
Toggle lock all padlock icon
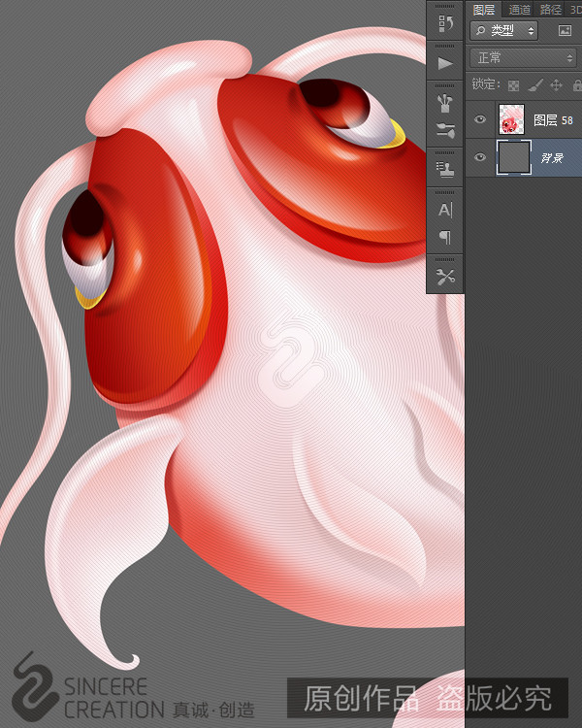click(577, 85)
